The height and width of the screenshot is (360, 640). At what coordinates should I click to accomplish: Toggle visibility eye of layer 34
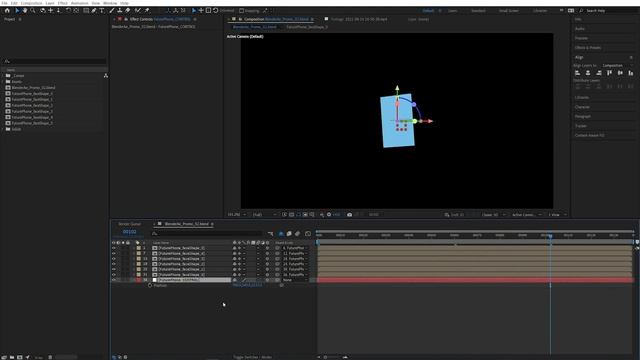[x=114, y=280]
